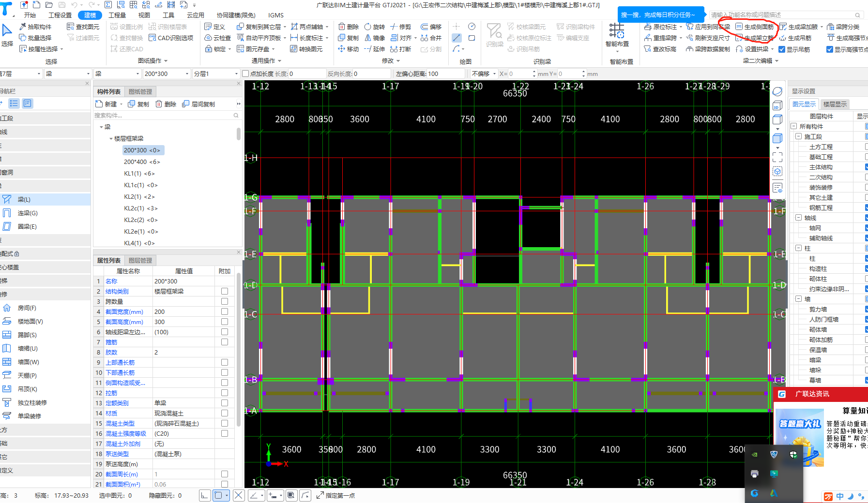The image size is (868, 503).
Task: Select the 移动 move tool
Action: [x=349, y=49]
